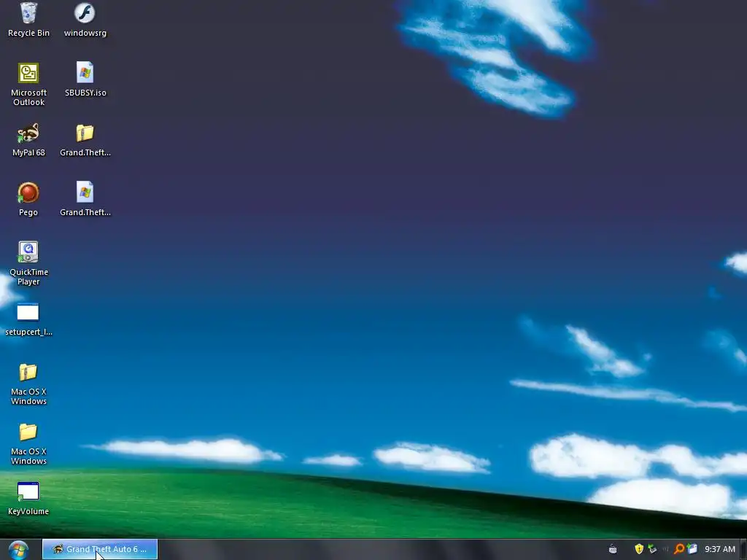Click the 9:37 AM taskbar clock
Image resolution: width=747 pixels, height=560 pixels.
[720, 549]
